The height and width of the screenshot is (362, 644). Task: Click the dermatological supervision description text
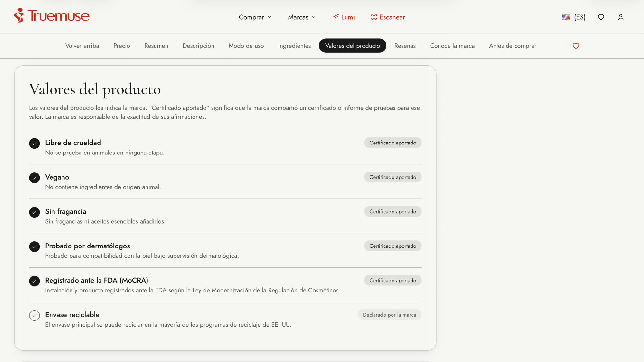142,256
